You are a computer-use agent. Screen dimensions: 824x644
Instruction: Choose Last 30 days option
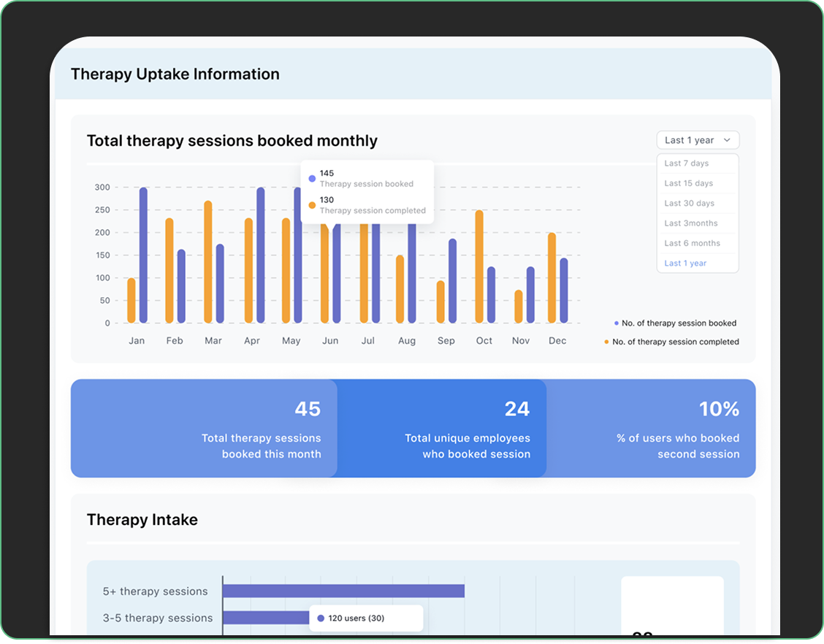(x=689, y=203)
